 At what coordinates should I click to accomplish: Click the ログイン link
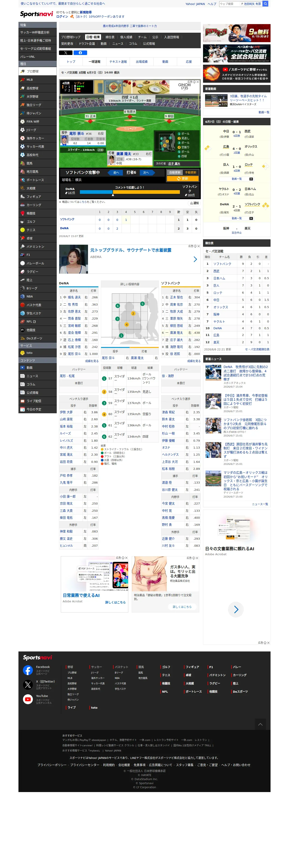[x=62, y=16]
